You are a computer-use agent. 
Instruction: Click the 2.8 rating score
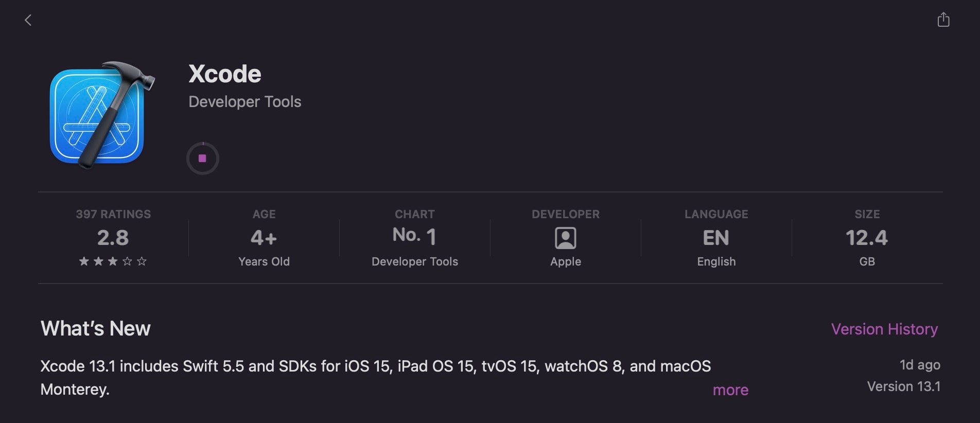point(113,238)
